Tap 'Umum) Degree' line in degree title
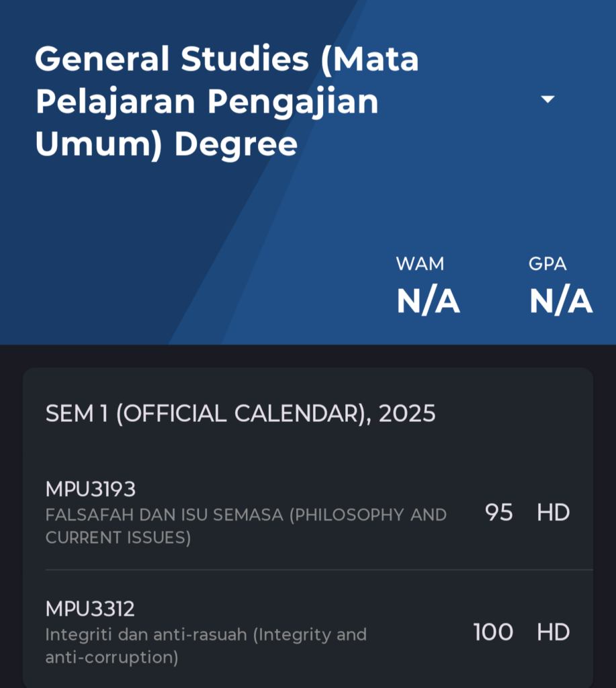 coord(167,145)
